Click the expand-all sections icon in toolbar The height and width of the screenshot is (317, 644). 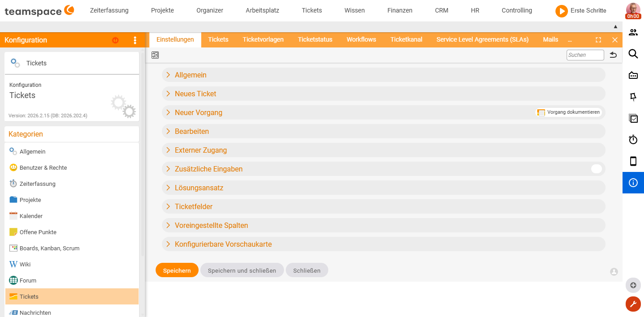[155, 55]
